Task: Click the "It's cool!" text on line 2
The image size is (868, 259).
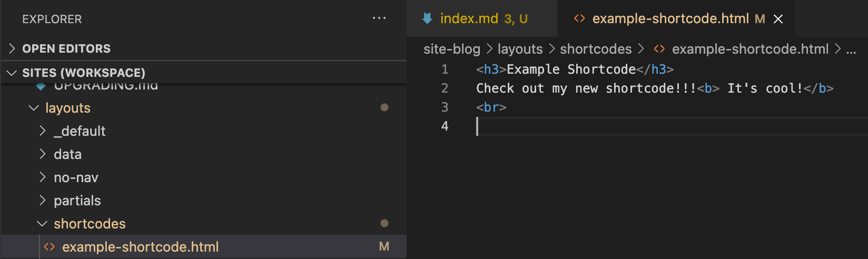Action: pos(765,88)
